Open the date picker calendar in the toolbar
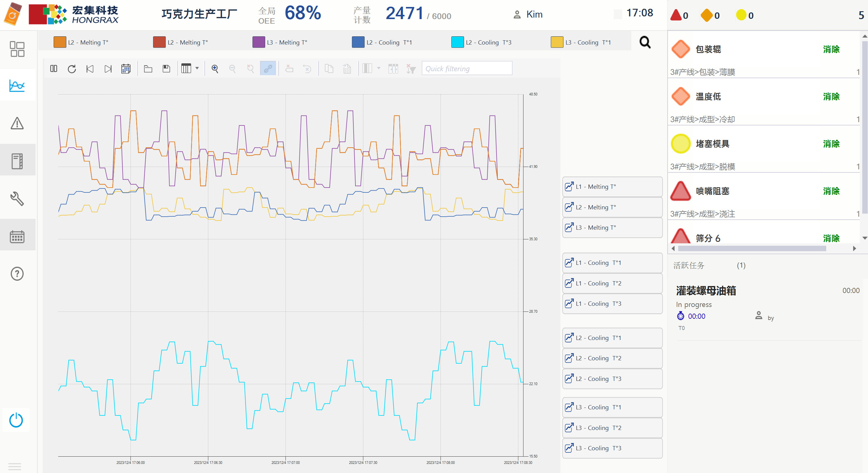The width and height of the screenshot is (868, 473). pos(126,69)
